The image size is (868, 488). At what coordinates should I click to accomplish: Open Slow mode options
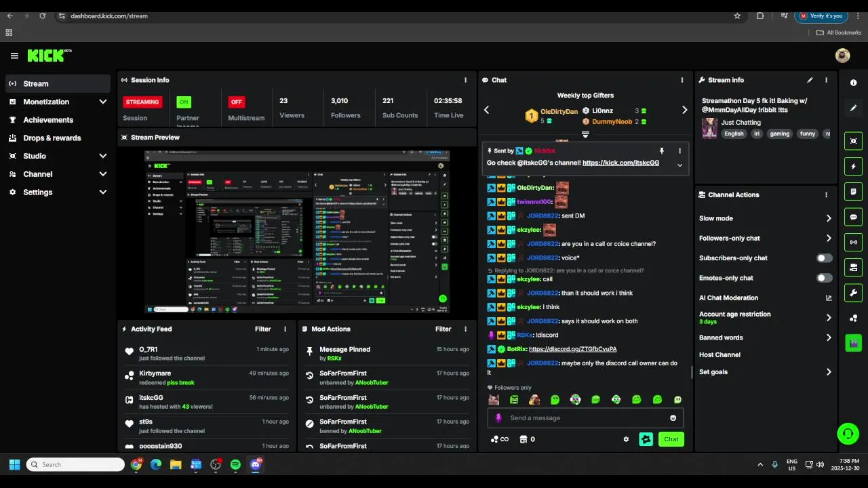pos(766,218)
